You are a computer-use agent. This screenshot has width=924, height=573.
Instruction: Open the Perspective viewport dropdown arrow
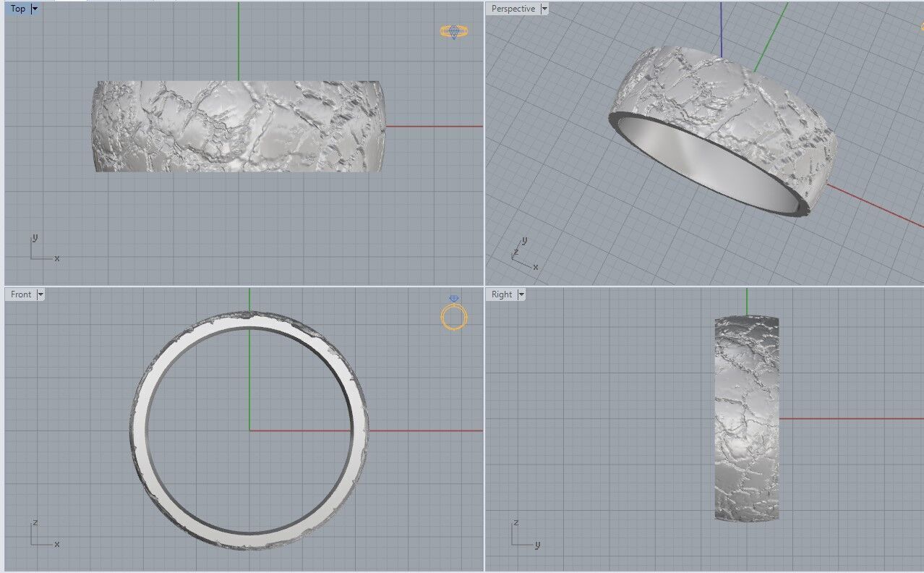[544, 9]
